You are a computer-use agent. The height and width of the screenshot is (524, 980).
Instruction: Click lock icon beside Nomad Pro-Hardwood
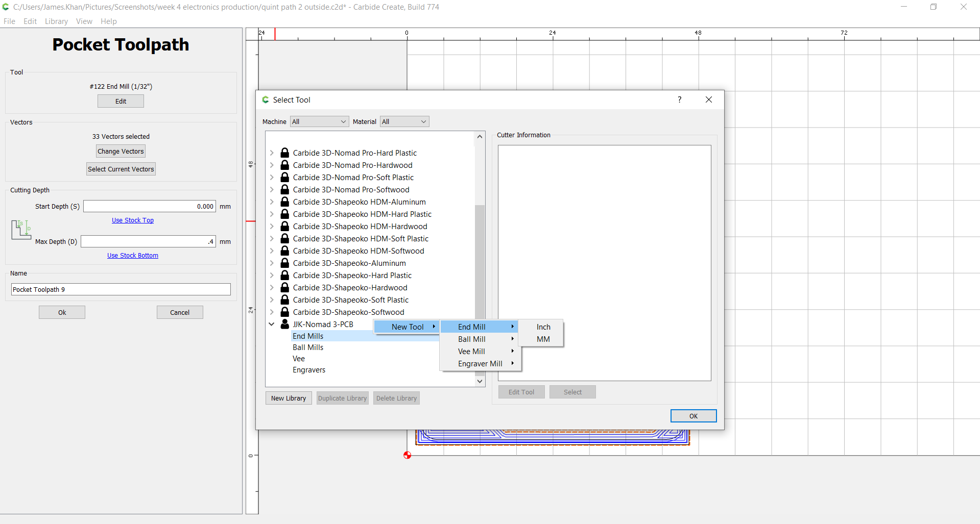point(285,165)
